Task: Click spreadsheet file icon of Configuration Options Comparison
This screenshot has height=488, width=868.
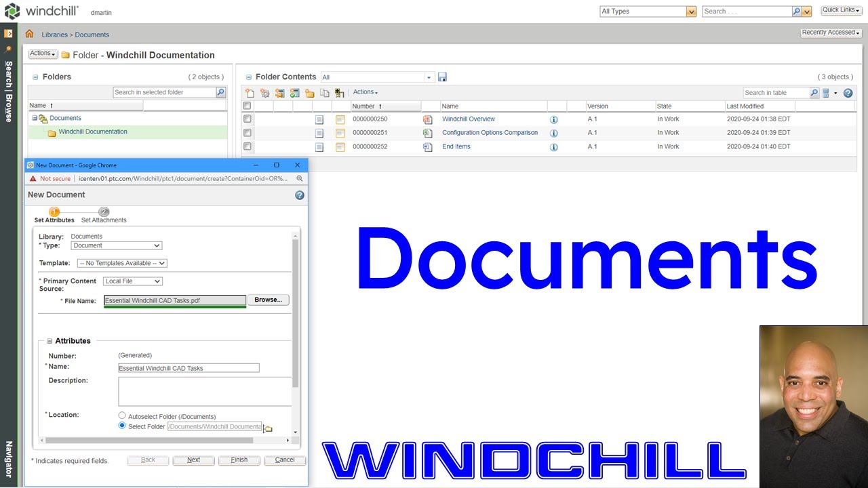Action: click(427, 133)
